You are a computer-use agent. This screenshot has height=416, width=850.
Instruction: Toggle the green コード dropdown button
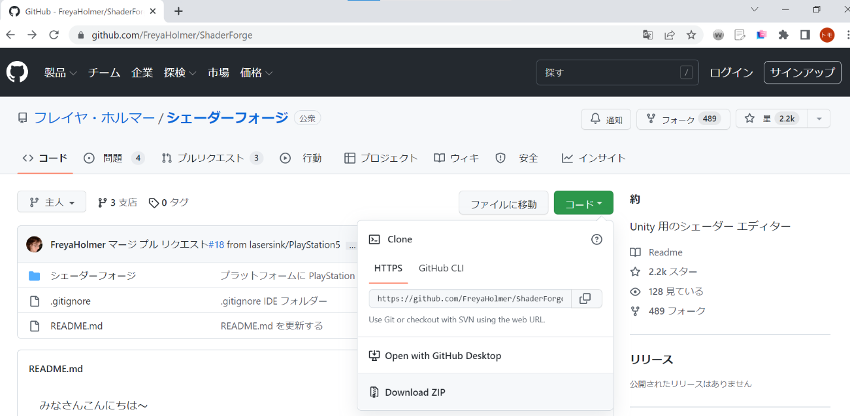point(583,204)
